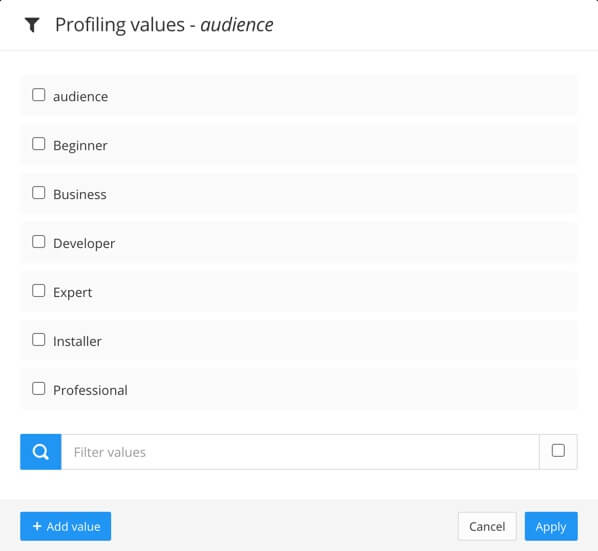Click the Business label text
598x551 pixels.
pyautogui.click(x=80, y=194)
